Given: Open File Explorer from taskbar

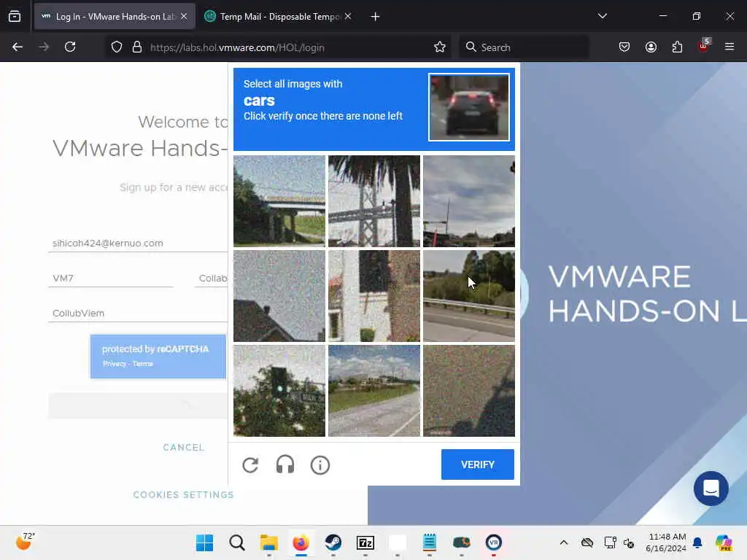Looking at the screenshot, I should click(268, 542).
